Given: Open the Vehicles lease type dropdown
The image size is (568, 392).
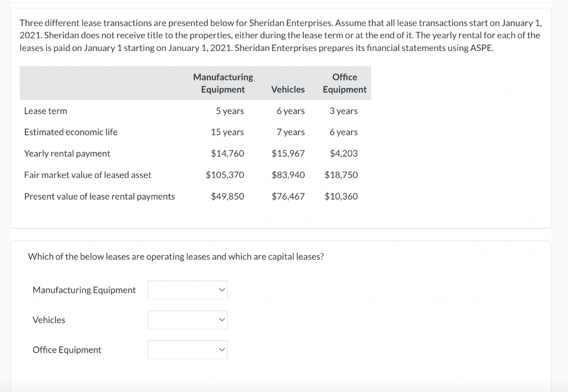Looking at the screenshot, I should 187,320.
